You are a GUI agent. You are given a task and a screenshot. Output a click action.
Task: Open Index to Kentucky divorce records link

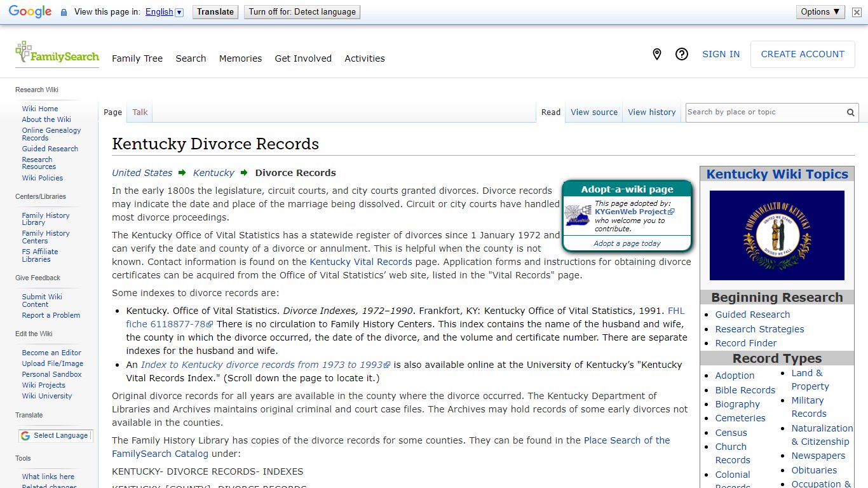point(265,365)
